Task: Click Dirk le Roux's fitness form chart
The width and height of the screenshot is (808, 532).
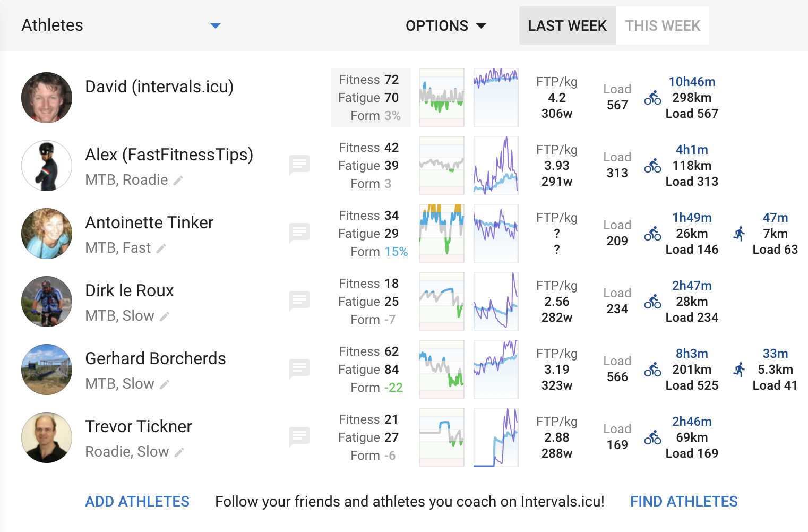Action: (442, 302)
